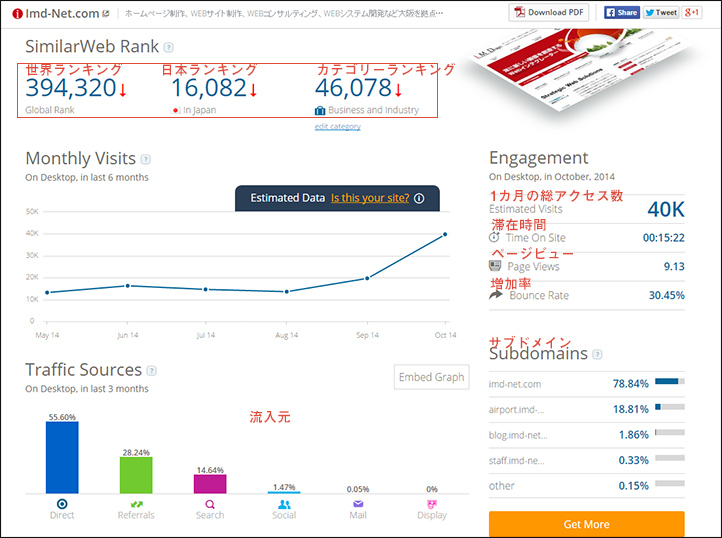Click the Japan rank value 16,082
This screenshot has width=722, height=538.
(x=209, y=88)
